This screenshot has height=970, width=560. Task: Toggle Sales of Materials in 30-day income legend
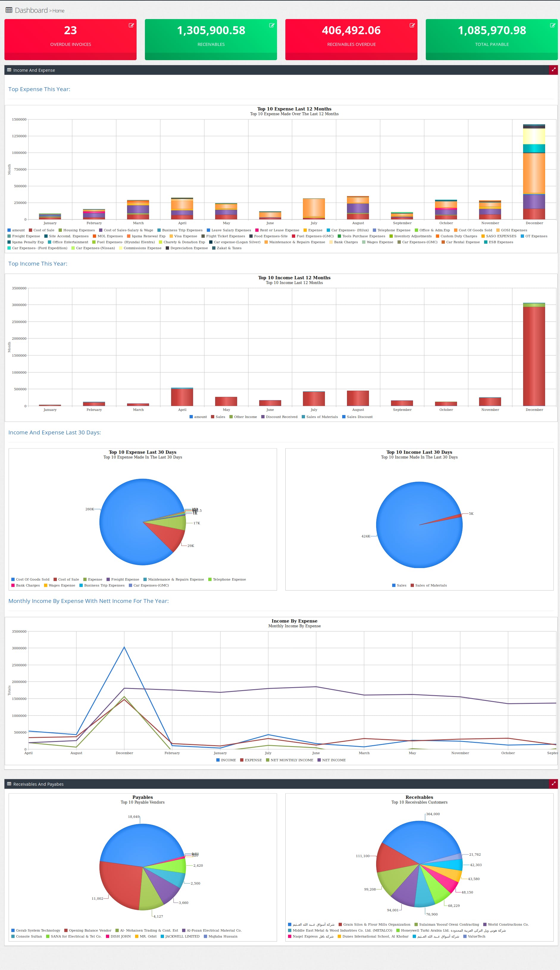pyautogui.click(x=428, y=585)
